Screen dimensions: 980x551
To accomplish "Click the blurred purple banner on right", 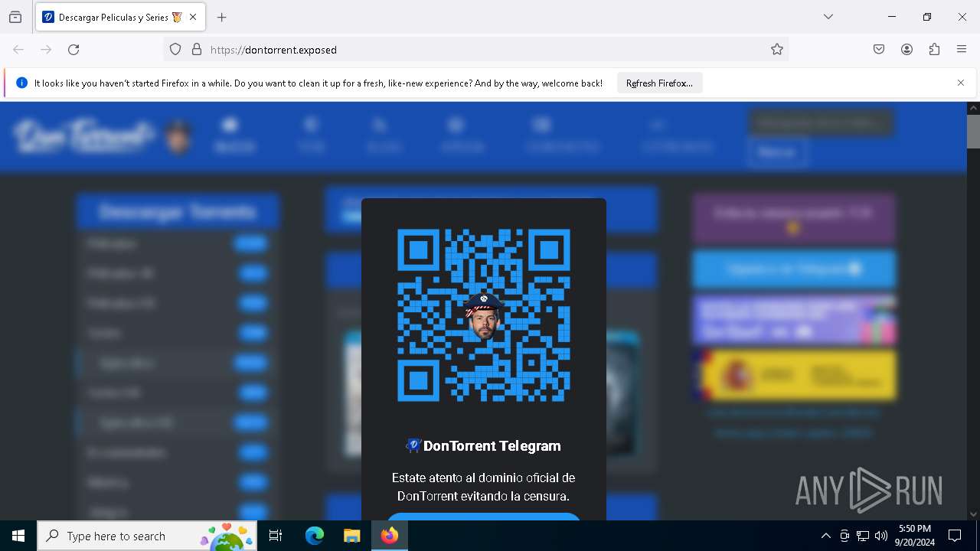I will pyautogui.click(x=794, y=218).
